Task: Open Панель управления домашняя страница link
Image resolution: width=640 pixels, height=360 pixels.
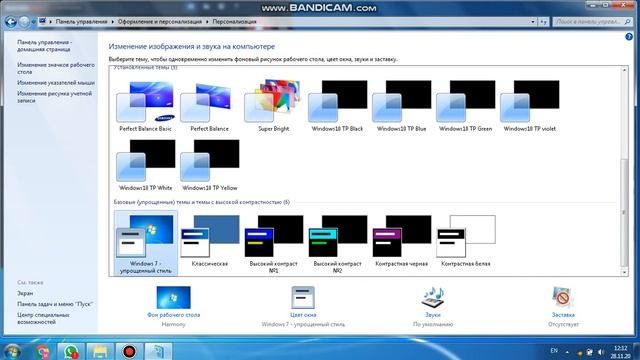Action: (x=44, y=46)
